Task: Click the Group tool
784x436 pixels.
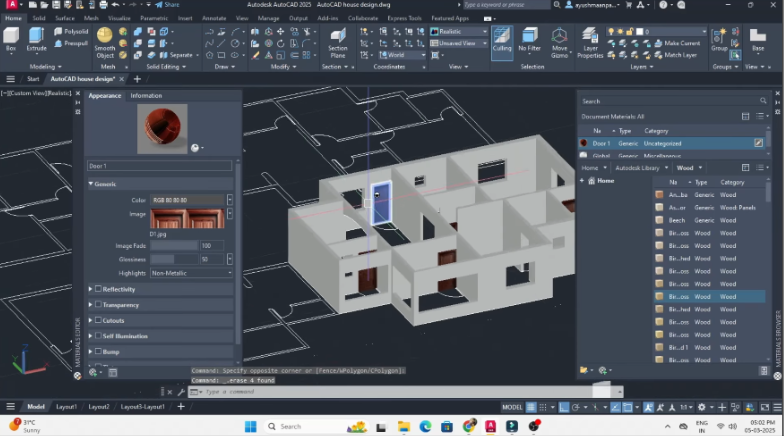Action: pos(719,40)
